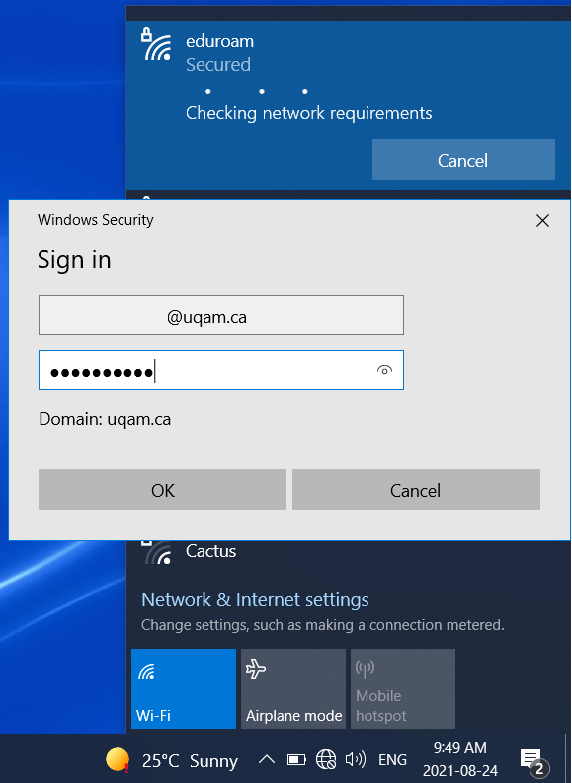
Task: Toggle the Mobile hotspot tile
Action: point(403,689)
